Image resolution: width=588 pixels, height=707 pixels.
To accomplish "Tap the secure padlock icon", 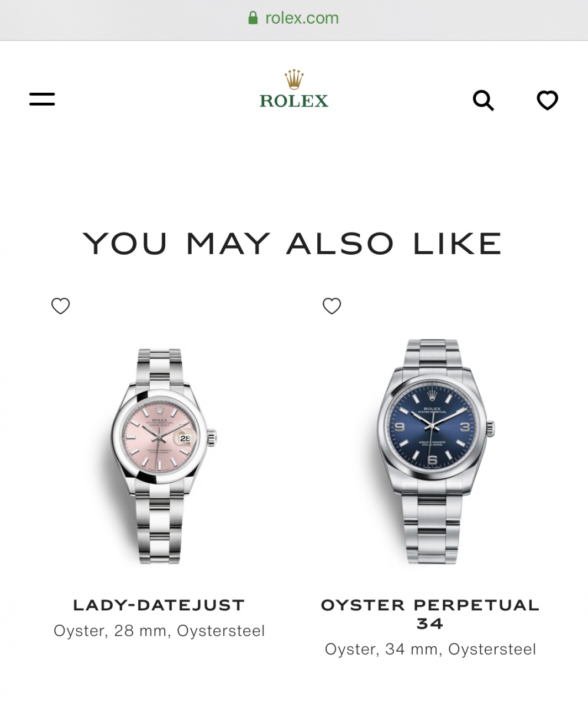I will pyautogui.click(x=253, y=18).
